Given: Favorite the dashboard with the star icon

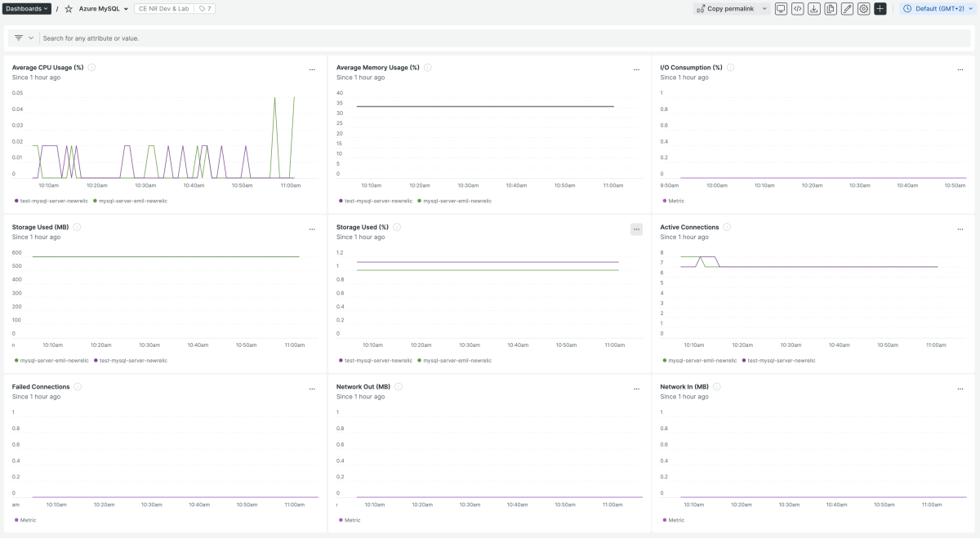Looking at the screenshot, I should click(69, 9).
